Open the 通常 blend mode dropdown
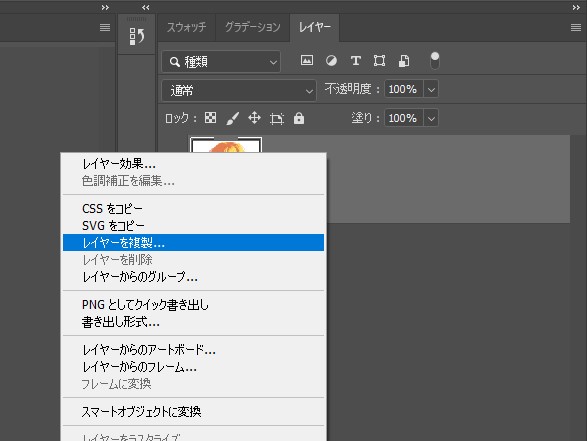 coord(239,90)
